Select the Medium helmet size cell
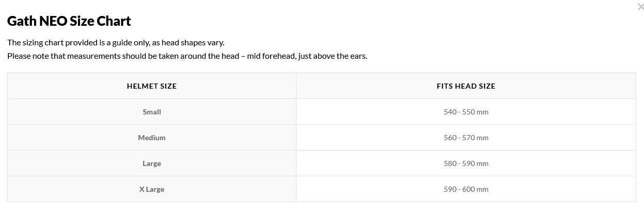The height and width of the screenshot is (216, 644). pos(152,138)
